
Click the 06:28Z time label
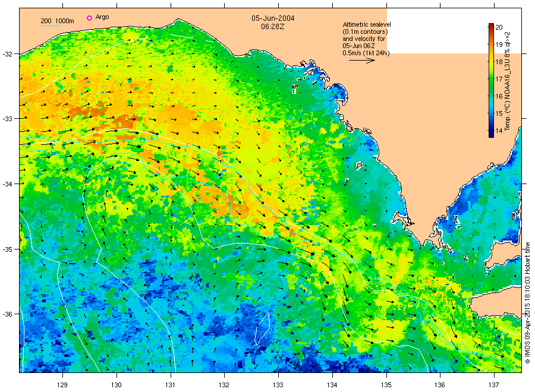click(273, 27)
